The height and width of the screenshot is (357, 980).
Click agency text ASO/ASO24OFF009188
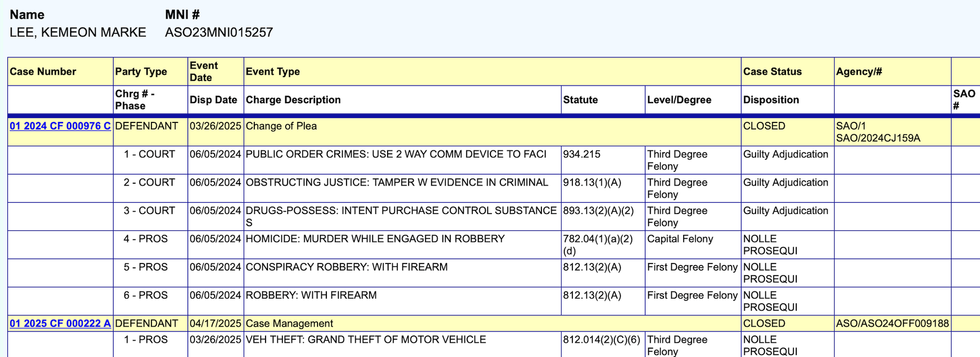tap(892, 323)
